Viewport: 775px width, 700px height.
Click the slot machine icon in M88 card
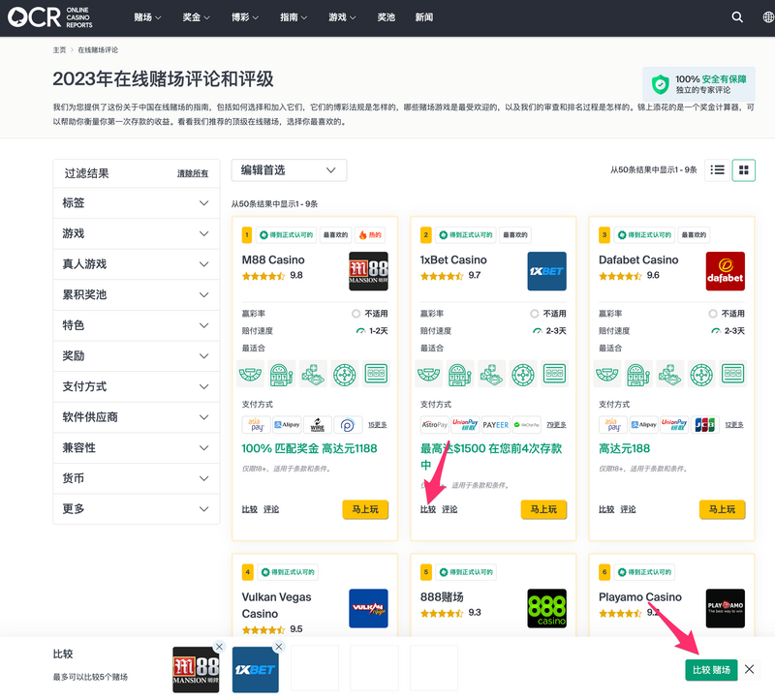(x=282, y=375)
